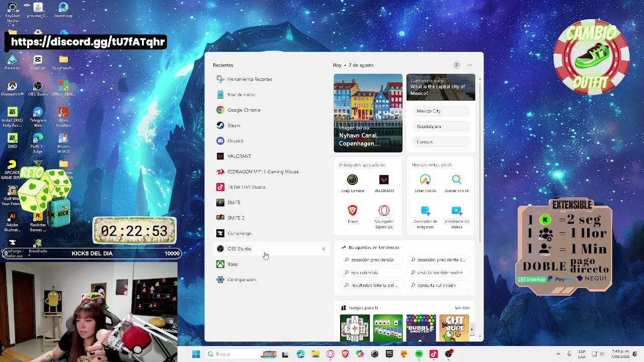Open the OBS Studio desktop shortcut
This screenshot has width=644, height=362.
tap(38, 89)
